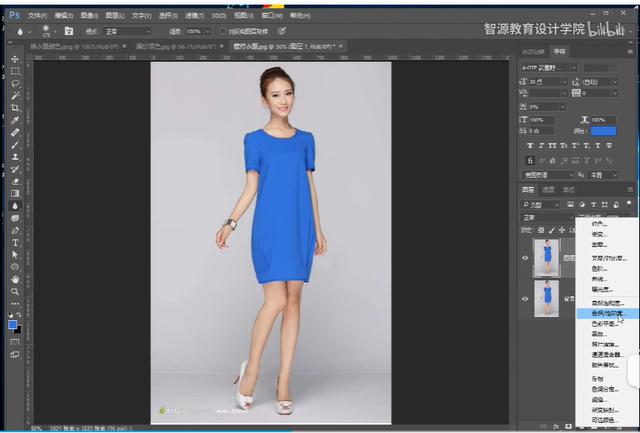
Task: Select the Gradient tool
Action: tap(15, 193)
